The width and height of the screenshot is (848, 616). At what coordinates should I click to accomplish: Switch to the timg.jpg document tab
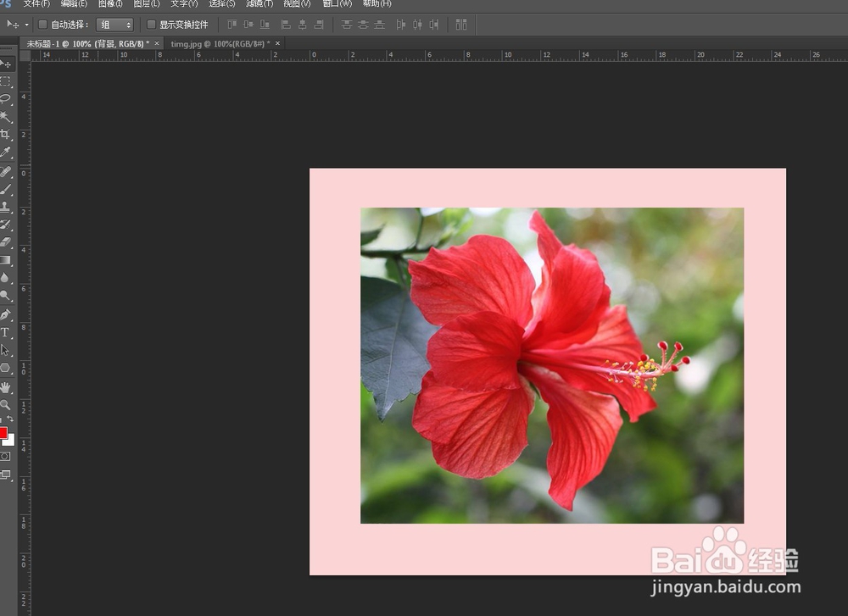(x=220, y=44)
